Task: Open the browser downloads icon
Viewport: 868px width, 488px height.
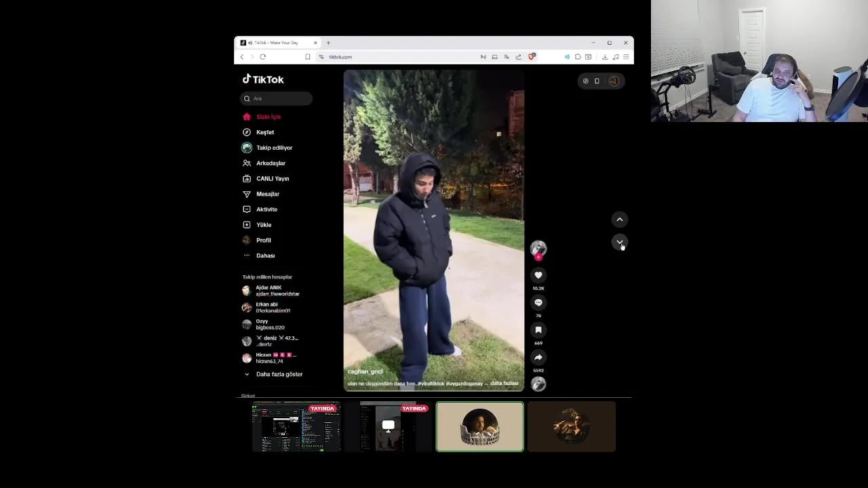Action: [605, 57]
